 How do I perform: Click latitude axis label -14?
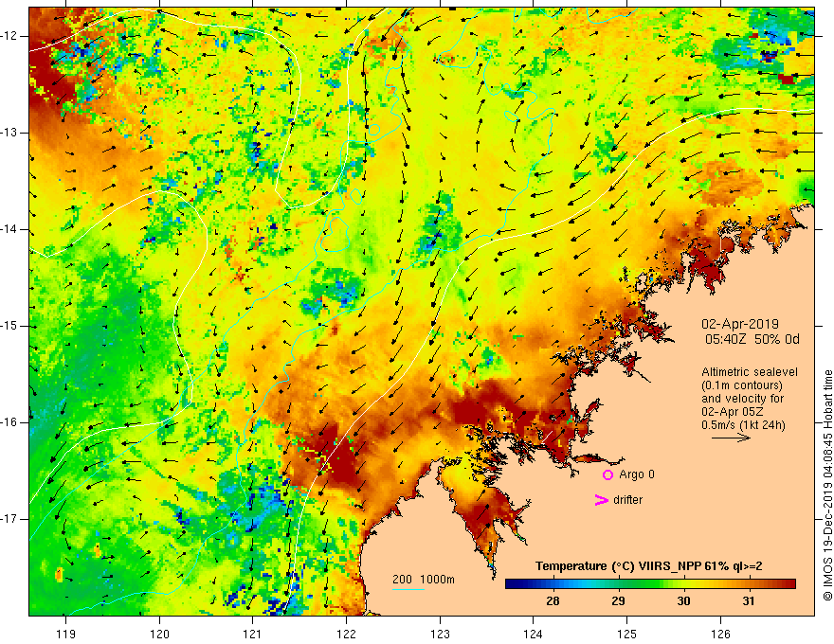pyautogui.click(x=9, y=229)
